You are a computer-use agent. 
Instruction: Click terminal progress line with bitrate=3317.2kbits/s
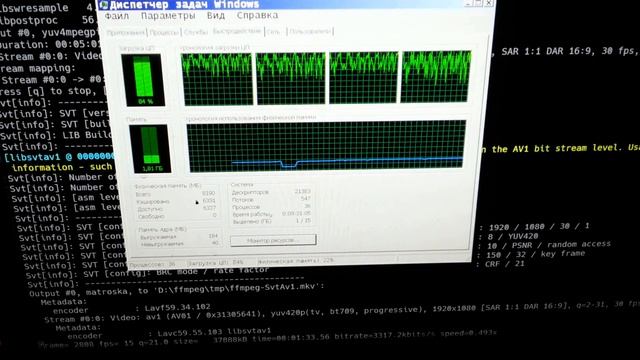tap(267, 340)
